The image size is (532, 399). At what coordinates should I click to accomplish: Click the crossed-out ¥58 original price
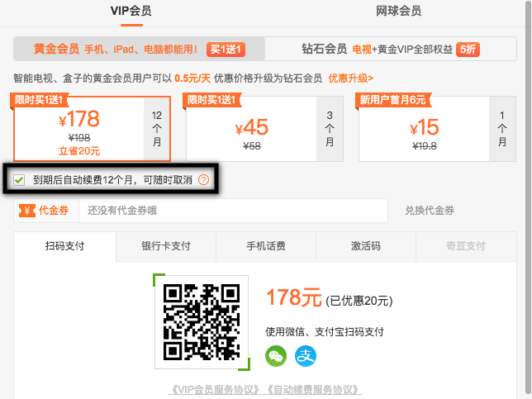click(x=252, y=146)
